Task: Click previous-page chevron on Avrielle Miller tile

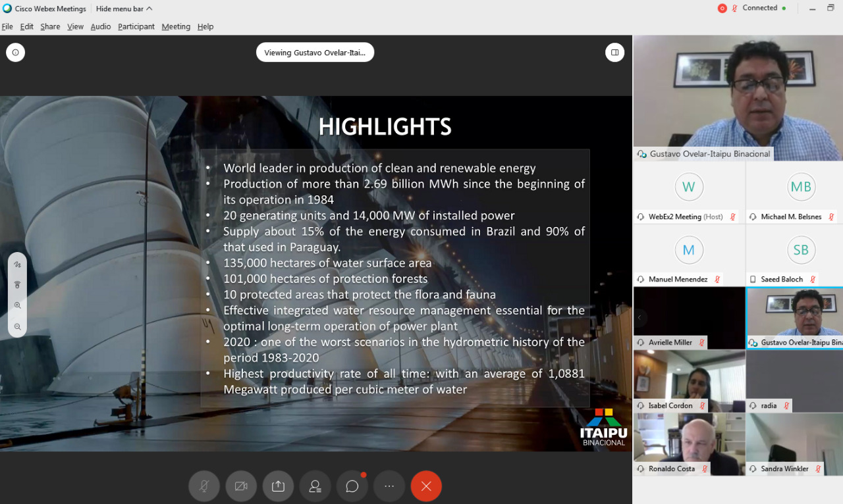Action: click(639, 318)
